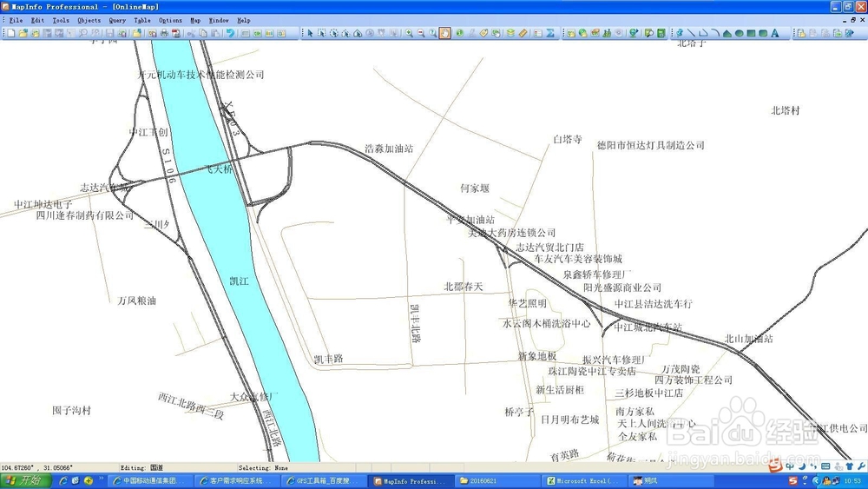The height and width of the screenshot is (489, 868).
Task: Select the Symbol pushpin drawing tool
Action: (680, 33)
